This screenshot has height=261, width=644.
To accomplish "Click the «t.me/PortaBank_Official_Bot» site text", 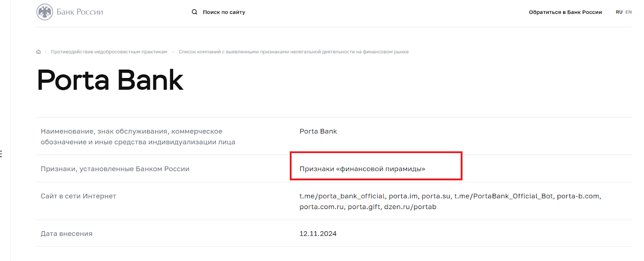I will pos(504,196).
